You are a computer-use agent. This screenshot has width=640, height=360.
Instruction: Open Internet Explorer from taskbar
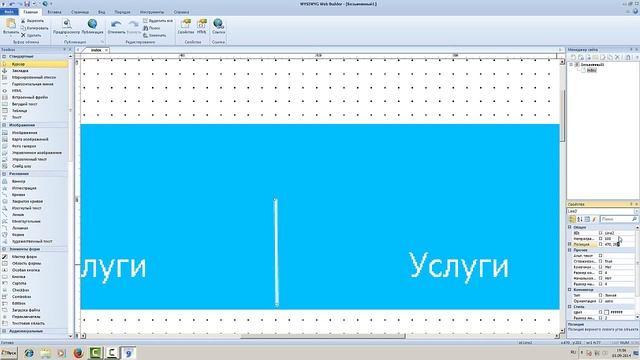coord(29,353)
